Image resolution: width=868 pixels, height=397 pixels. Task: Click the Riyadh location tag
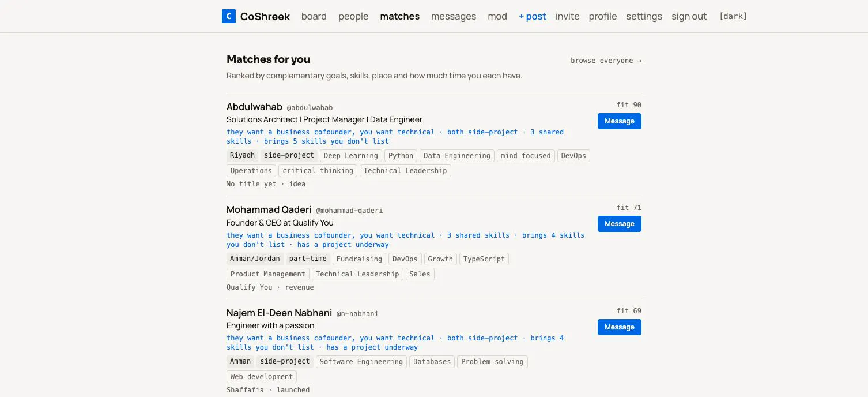coord(242,155)
